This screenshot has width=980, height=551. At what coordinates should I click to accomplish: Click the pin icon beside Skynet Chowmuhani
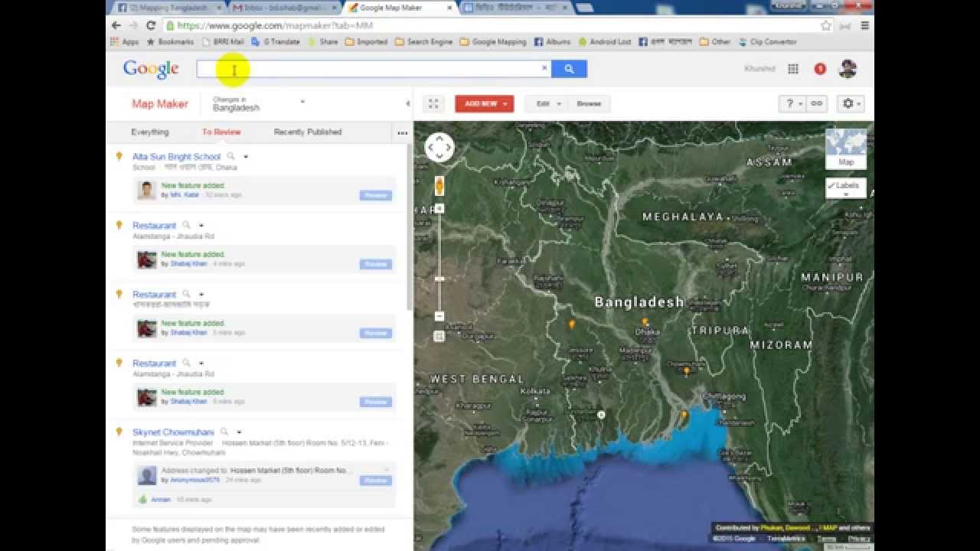[x=119, y=432]
